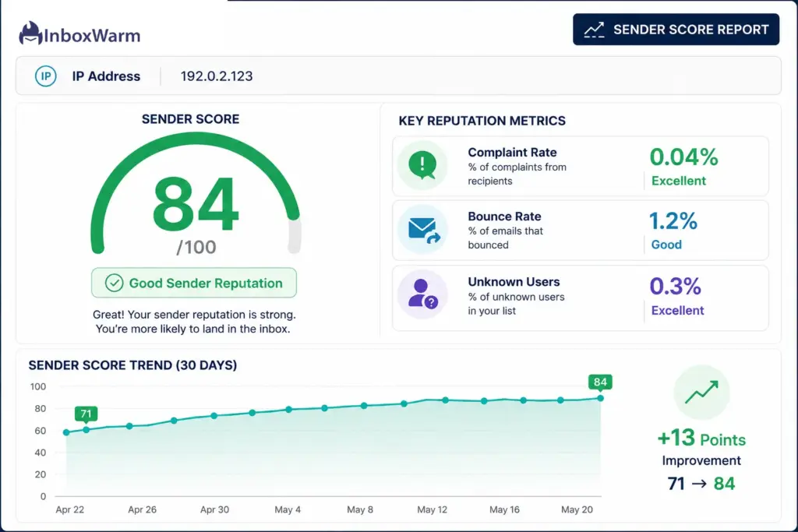Click the upward trend arrow icon

coord(701,392)
